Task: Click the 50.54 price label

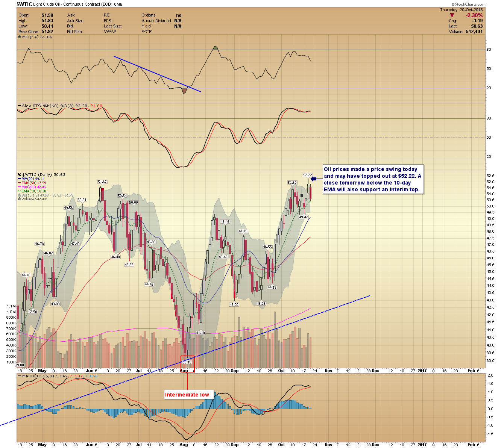Action: pyautogui.click(x=122, y=196)
